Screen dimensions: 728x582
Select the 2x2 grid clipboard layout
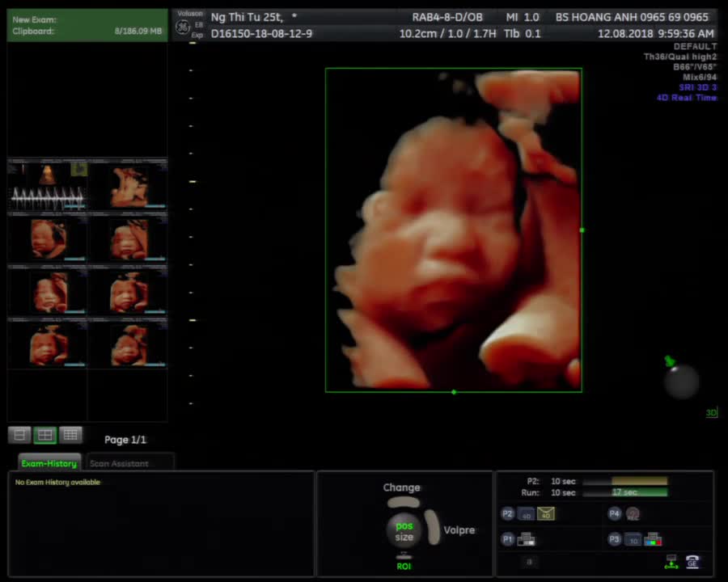tap(45, 435)
